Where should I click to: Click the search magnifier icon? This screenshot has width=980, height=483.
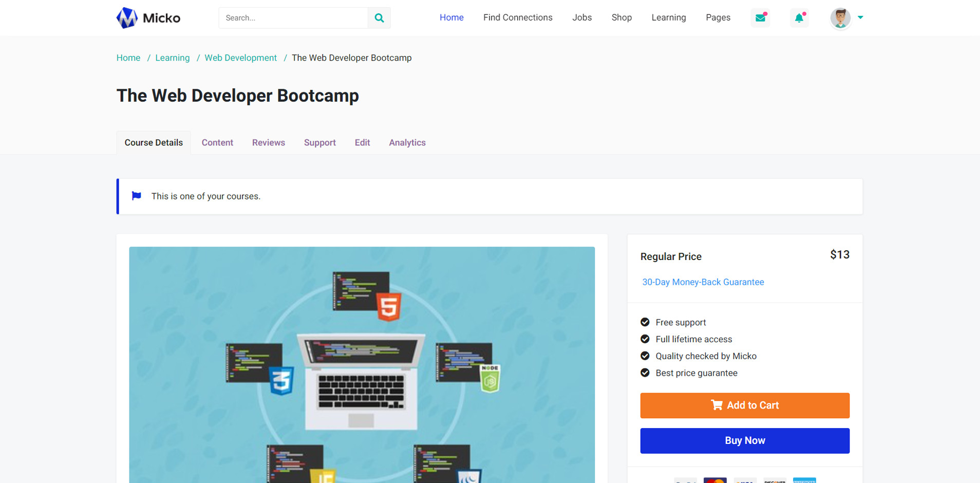point(379,18)
